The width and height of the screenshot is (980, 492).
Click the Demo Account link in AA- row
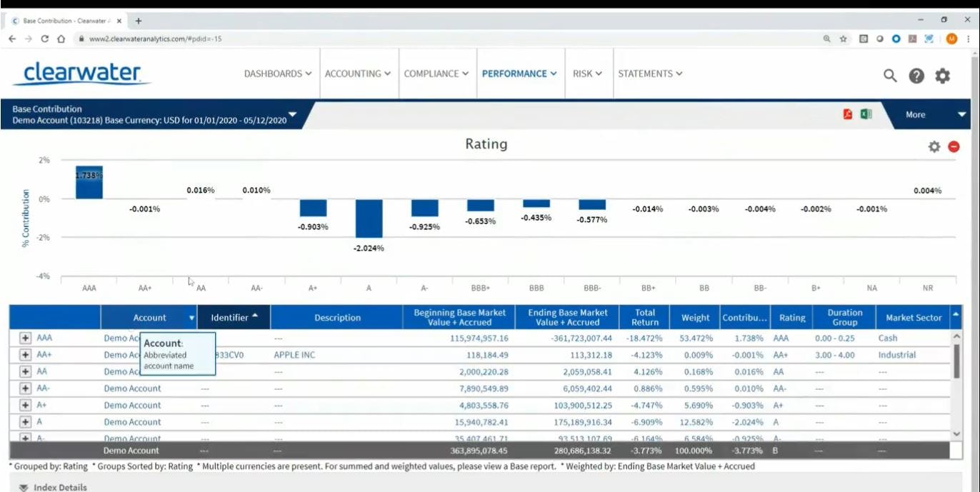pyautogui.click(x=132, y=388)
